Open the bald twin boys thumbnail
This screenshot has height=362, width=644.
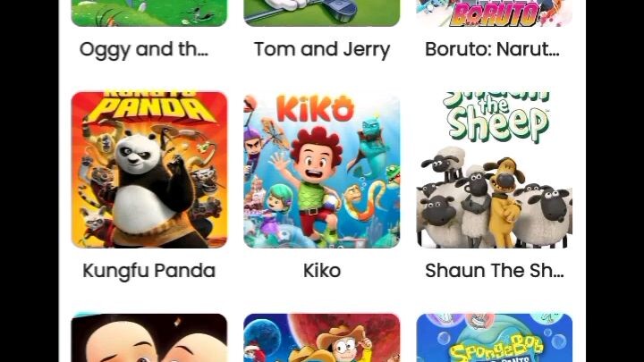coord(149,338)
